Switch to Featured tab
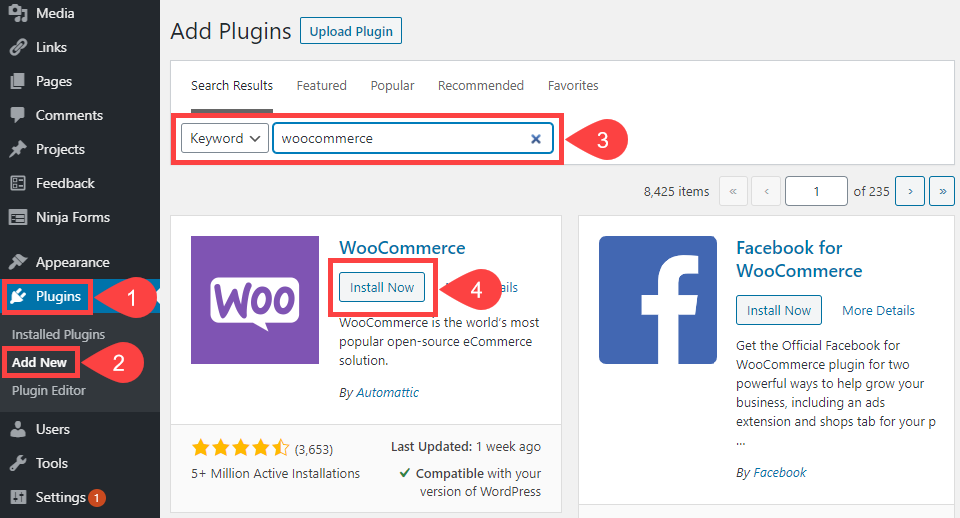 tap(321, 86)
